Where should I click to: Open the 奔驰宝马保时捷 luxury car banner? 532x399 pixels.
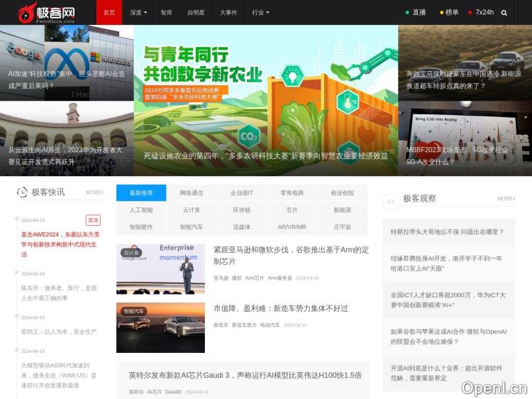(x=465, y=62)
